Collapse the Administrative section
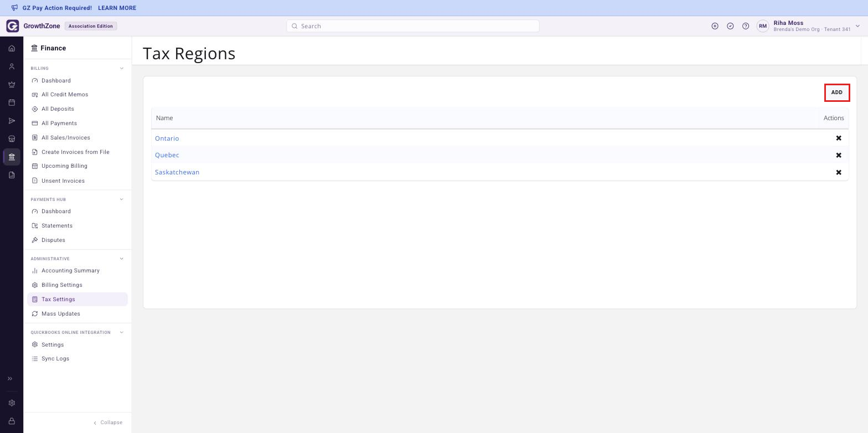 (x=122, y=259)
